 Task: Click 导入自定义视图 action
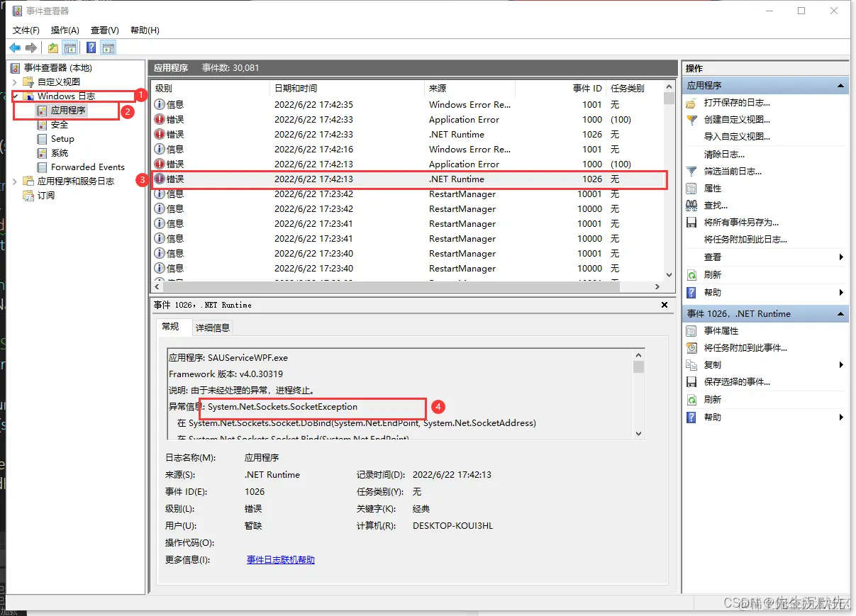click(737, 137)
